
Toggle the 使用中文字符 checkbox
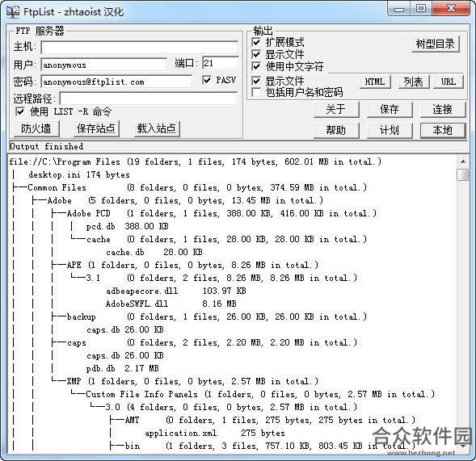point(256,66)
